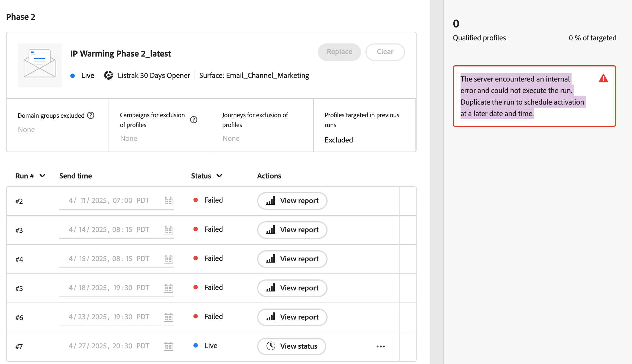Click Clear campaign button
Screen dimensions: 632x364
385,52
